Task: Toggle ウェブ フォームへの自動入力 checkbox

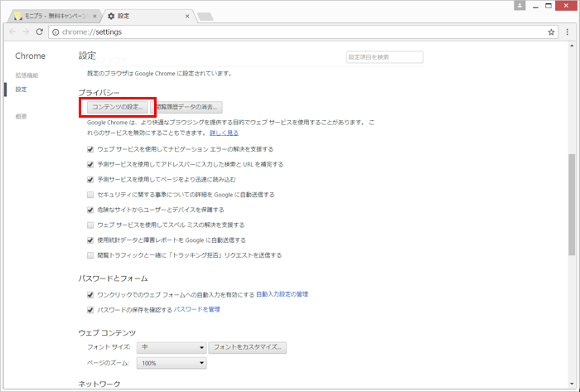Action: pyautogui.click(x=90, y=295)
